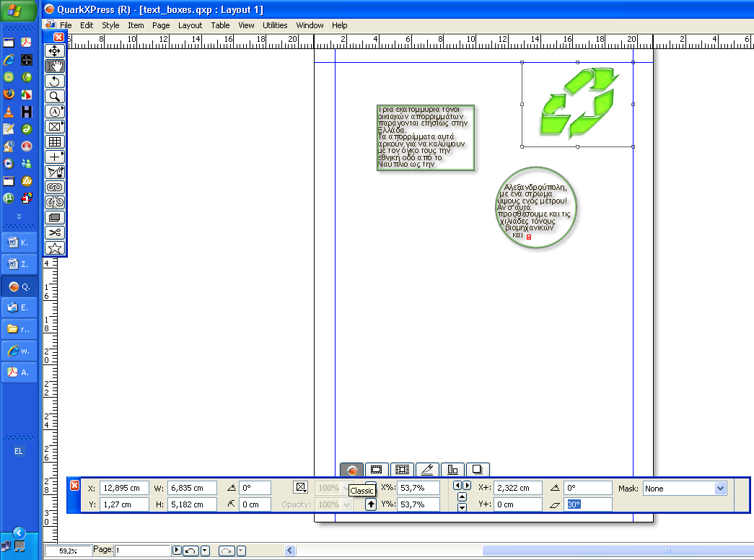Switch to the Classic measurements tab

coord(351,470)
